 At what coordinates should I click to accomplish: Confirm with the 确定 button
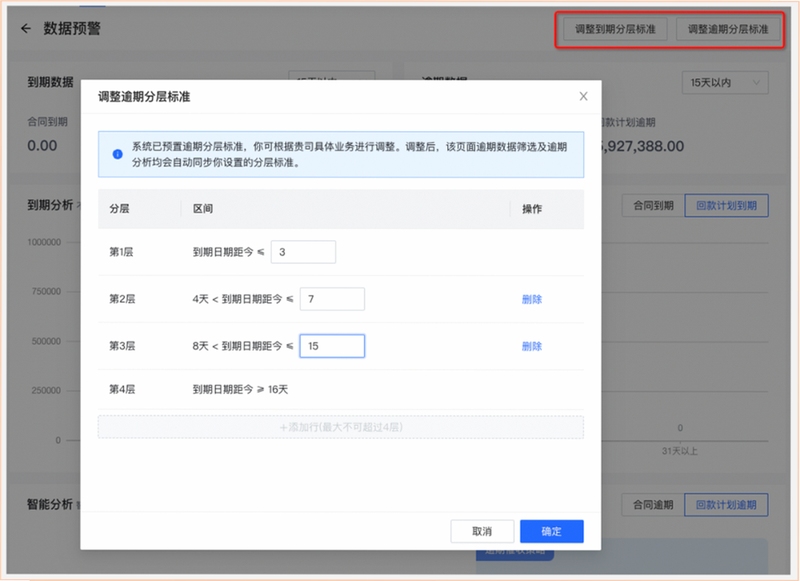552,532
